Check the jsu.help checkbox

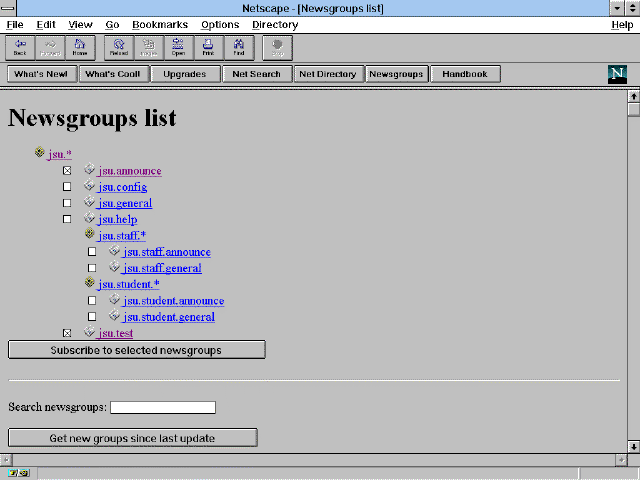point(67,219)
